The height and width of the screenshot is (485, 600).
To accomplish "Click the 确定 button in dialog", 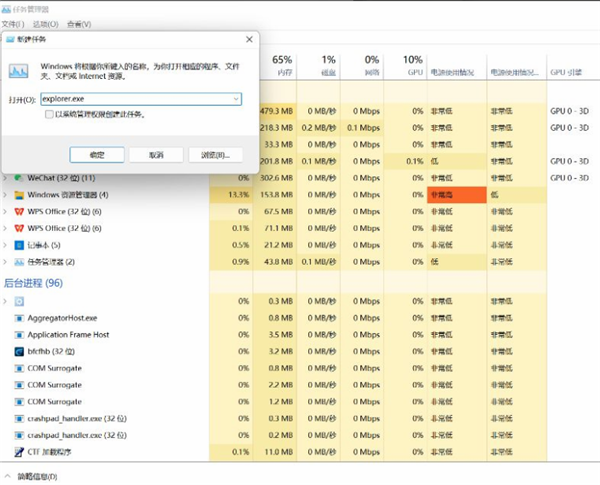I will click(x=97, y=155).
